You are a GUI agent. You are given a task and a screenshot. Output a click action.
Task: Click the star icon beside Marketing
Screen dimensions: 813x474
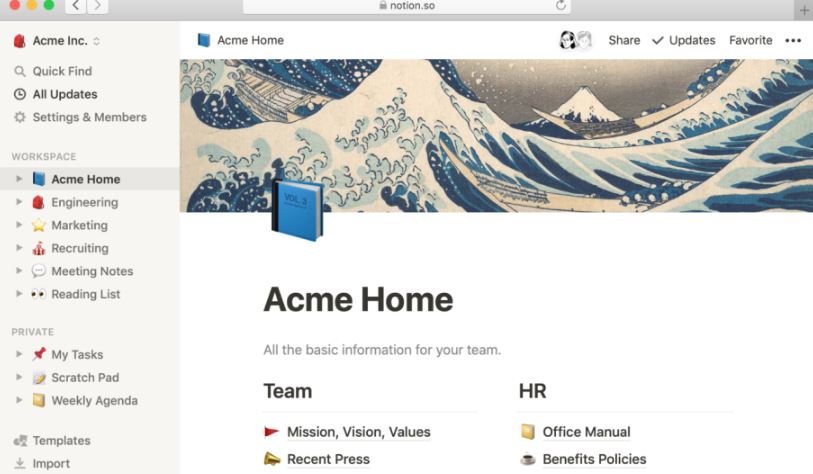click(39, 225)
